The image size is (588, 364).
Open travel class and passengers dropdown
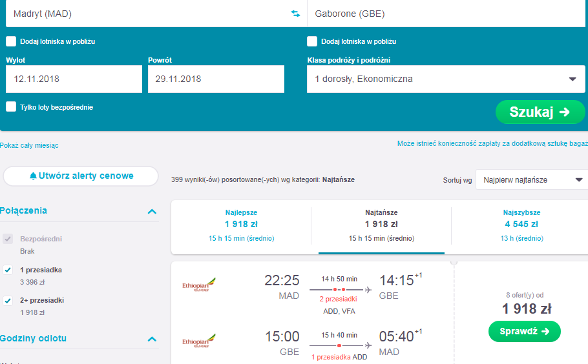(446, 79)
